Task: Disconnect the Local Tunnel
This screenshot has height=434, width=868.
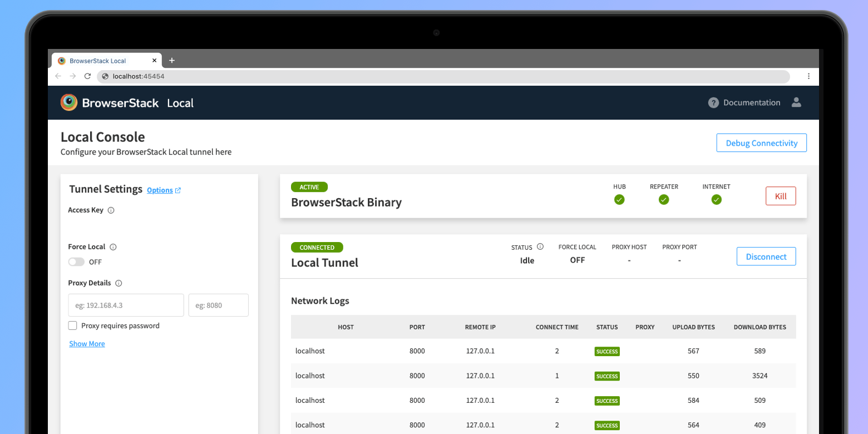Action: point(766,257)
